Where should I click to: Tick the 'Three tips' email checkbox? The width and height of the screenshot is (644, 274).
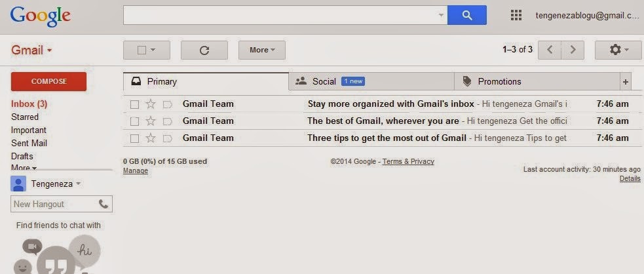click(x=134, y=138)
